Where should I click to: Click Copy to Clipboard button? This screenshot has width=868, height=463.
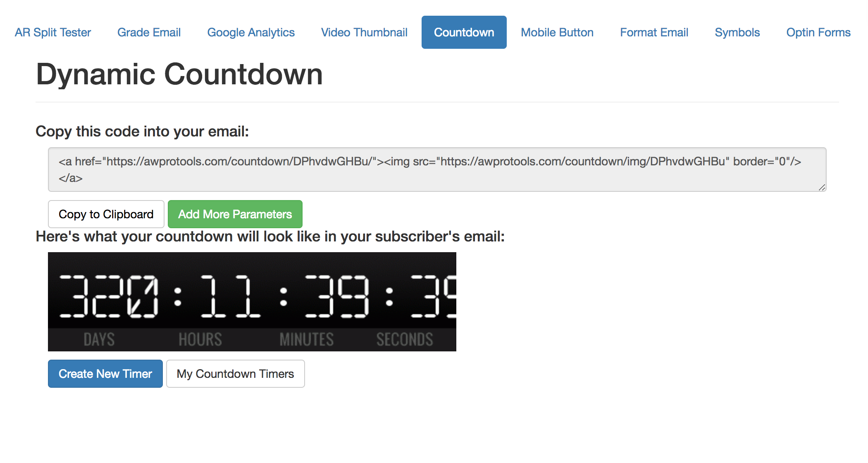(106, 214)
